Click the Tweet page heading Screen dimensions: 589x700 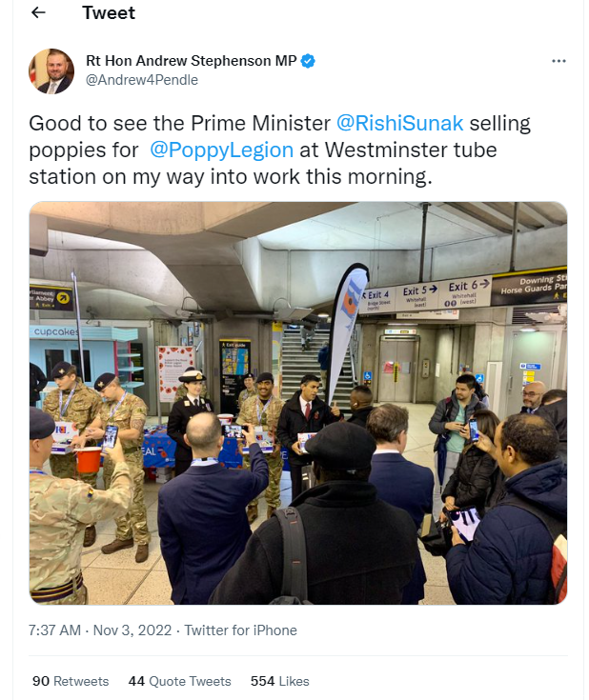[x=109, y=13]
